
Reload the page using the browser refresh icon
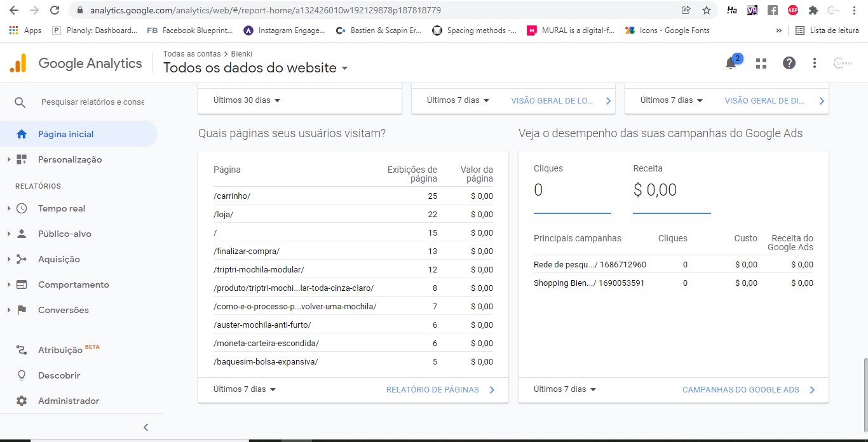pyautogui.click(x=55, y=10)
